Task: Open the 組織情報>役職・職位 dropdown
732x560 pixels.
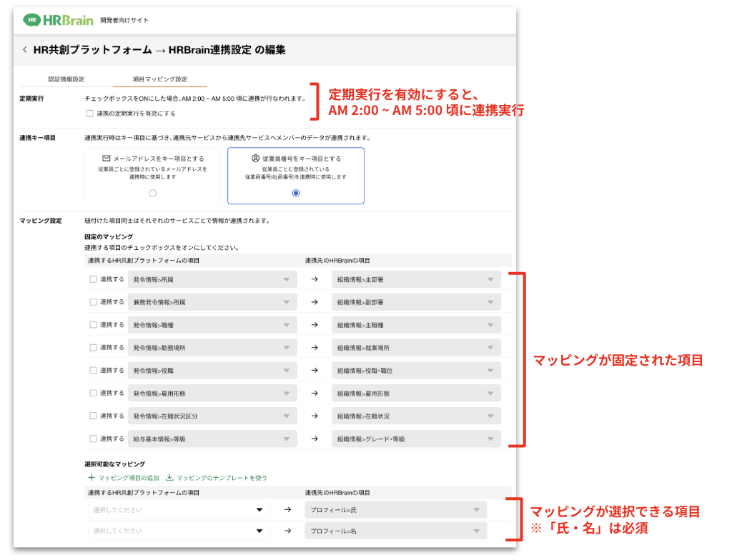Action: click(417, 371)
